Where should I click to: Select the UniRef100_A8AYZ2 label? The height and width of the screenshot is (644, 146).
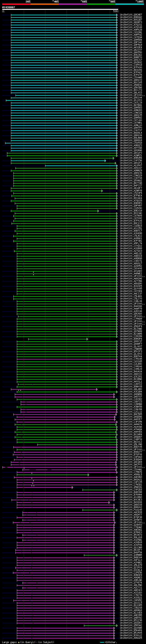pos(131,374)
